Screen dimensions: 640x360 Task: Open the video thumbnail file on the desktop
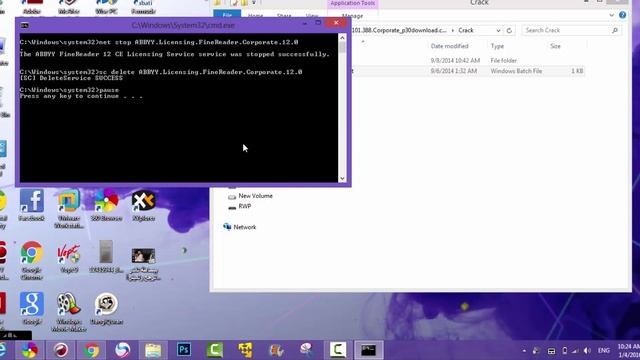point(143,263)
